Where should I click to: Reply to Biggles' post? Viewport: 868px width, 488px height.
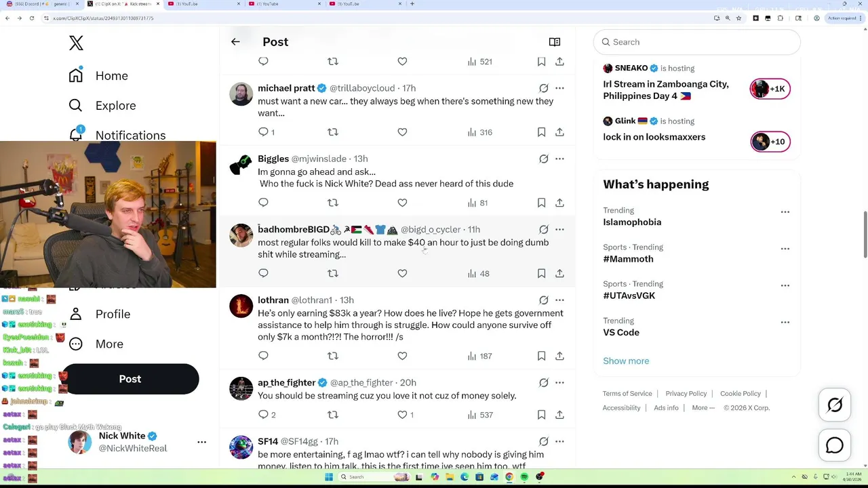[264, 203]
